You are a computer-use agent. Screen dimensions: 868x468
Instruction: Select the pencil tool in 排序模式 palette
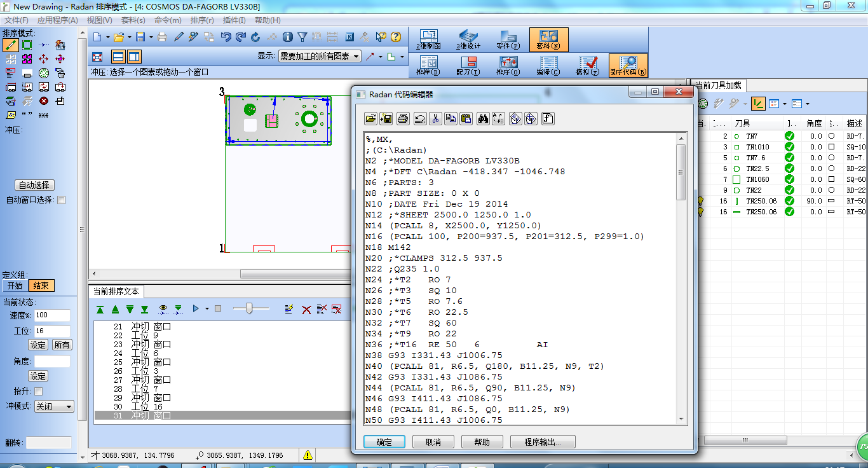pos(10,45)
